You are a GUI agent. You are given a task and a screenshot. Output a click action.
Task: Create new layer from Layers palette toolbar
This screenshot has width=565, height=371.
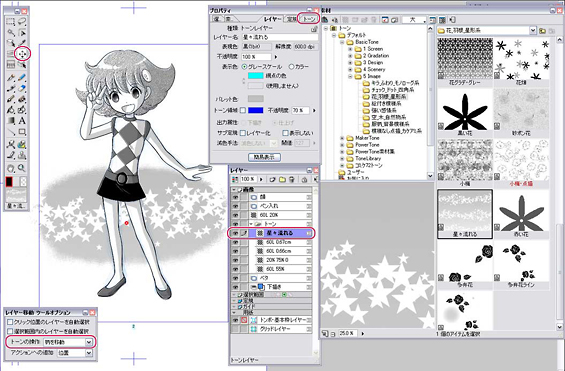273,179
